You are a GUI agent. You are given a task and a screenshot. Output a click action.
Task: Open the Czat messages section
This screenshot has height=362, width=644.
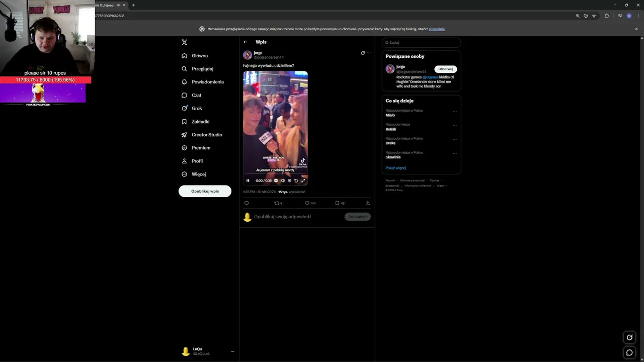pos(191,95)
